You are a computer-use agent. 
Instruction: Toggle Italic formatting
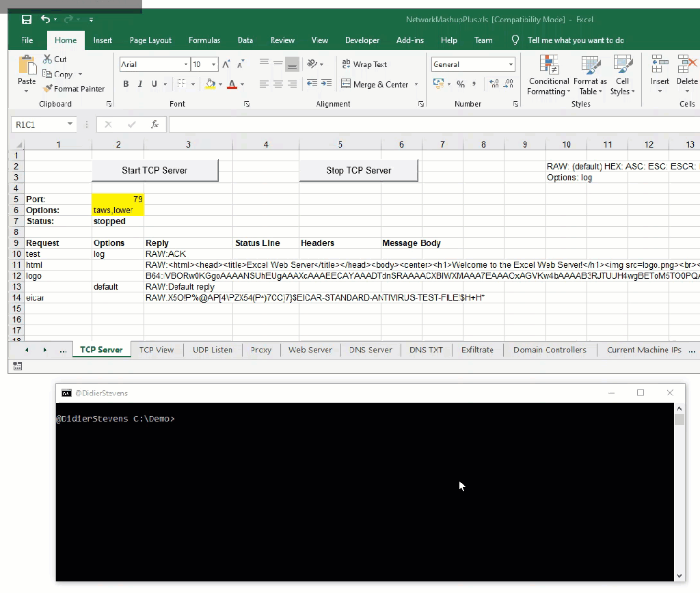pyautogui.click(x=140, y=84)
